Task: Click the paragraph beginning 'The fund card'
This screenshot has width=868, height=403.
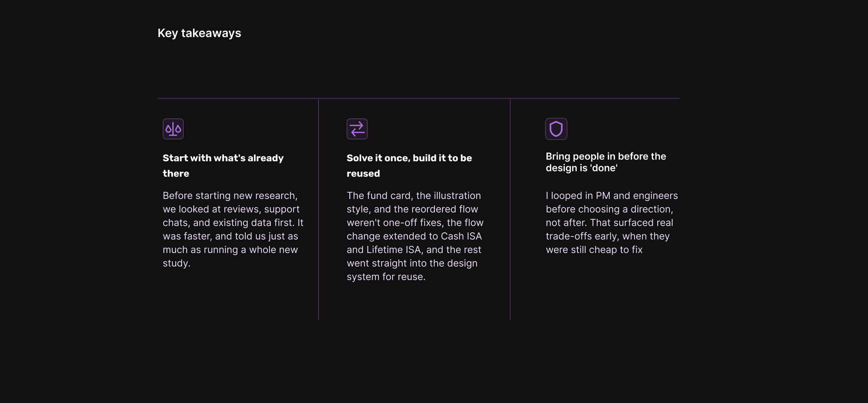Action: point(415,236)
